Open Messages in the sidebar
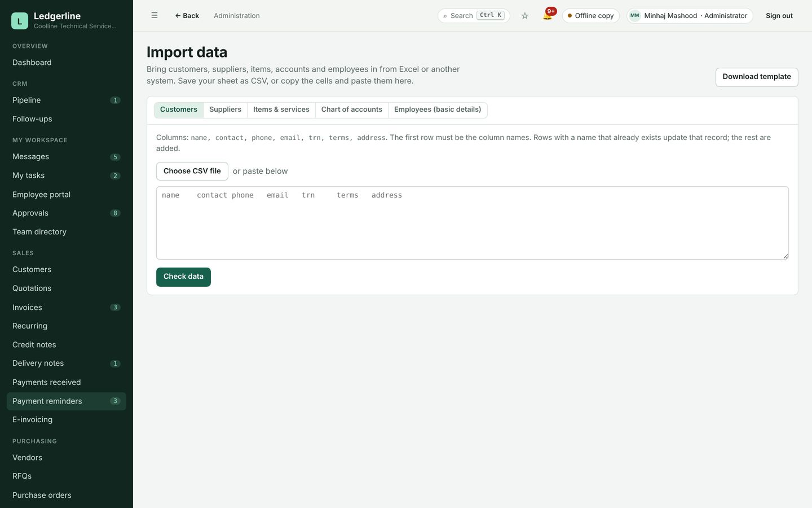The width and height of the screenshot is (812, 508). [67, 157]
